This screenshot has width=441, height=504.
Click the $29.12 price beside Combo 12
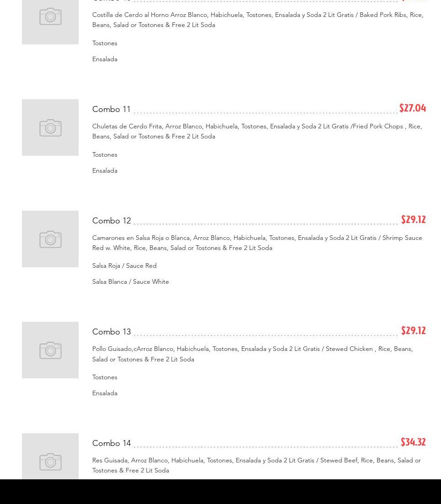tap(413, 220)
